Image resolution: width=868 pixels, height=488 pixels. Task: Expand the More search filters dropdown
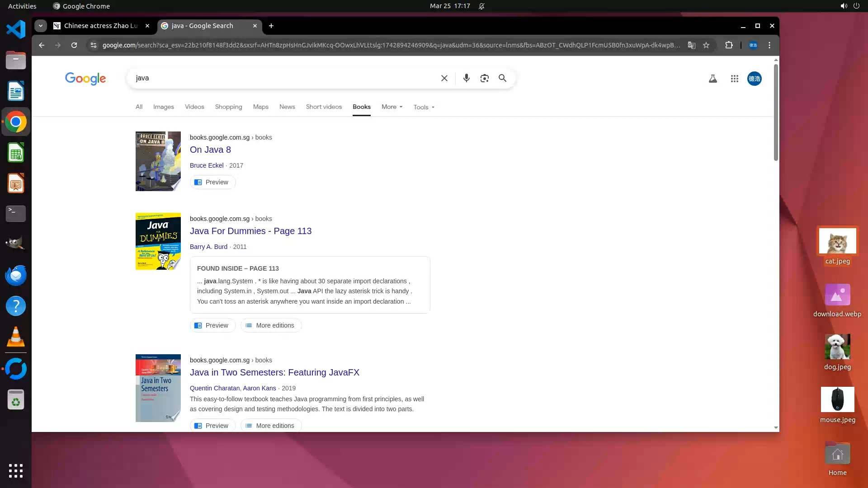392,107
